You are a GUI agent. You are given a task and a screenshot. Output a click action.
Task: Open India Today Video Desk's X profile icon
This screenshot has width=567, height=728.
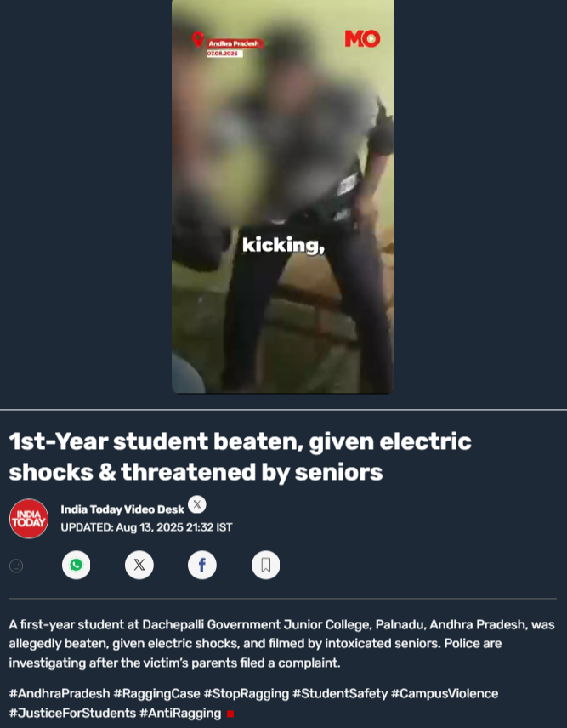point(196,504)
